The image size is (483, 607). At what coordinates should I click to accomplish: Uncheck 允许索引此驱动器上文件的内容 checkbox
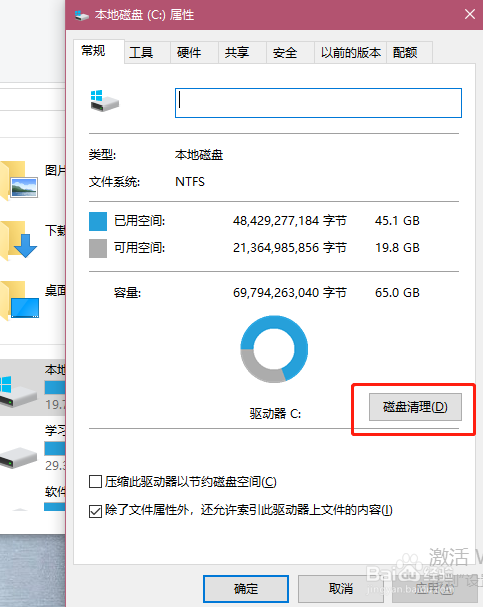pyautogui.click(x=95, y=511)
